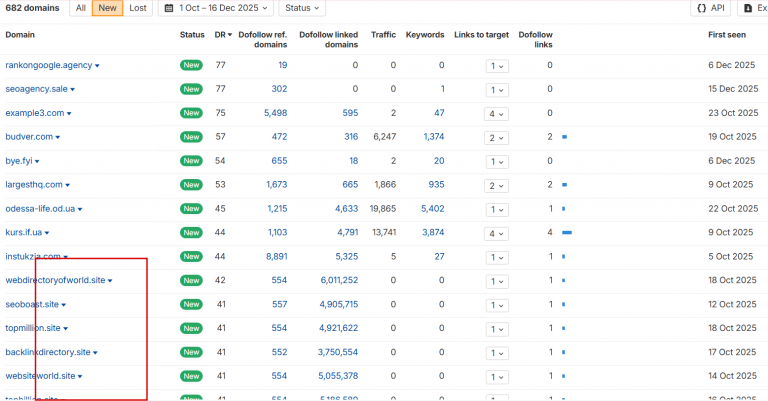Sort by Dofollow linked domains column
768x401 pixels.
[x=329, y=39]
